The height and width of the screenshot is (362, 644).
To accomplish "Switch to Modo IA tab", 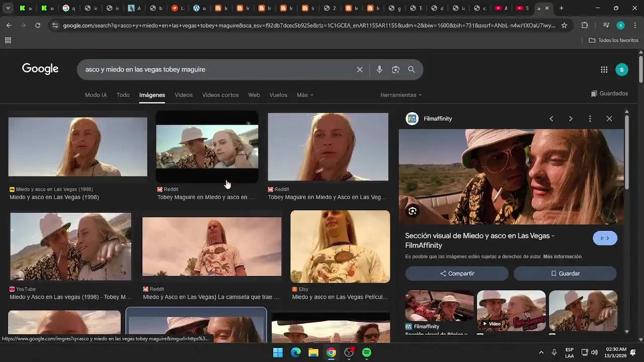I will 96,95.
